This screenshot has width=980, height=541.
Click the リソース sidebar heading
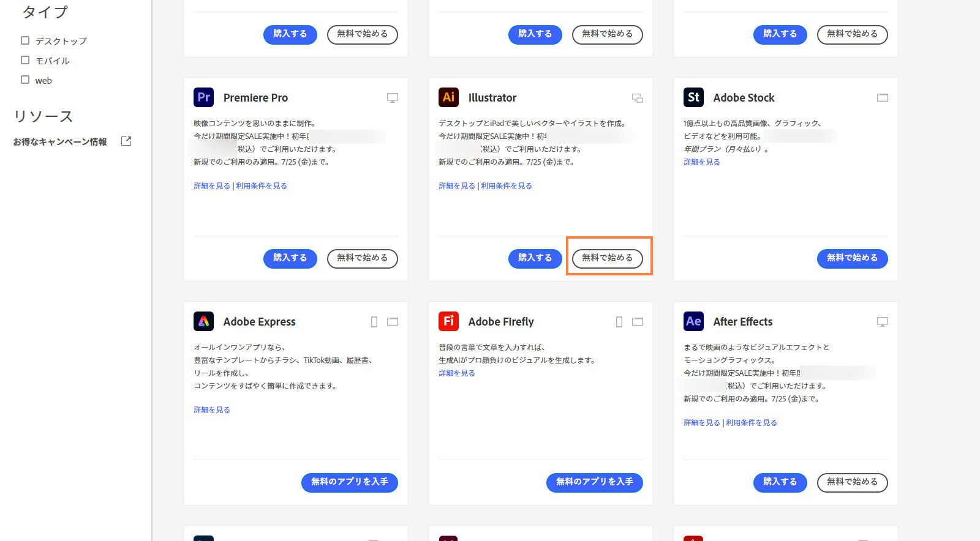43,116
